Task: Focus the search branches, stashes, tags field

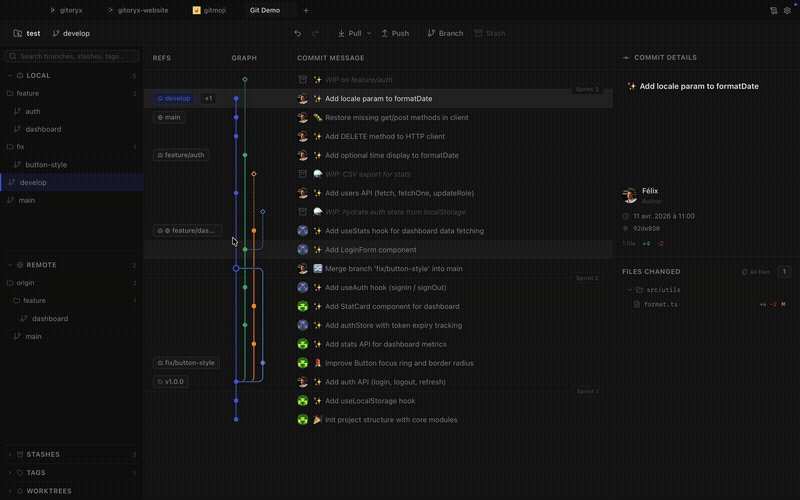Action: (x=71, y=56)
